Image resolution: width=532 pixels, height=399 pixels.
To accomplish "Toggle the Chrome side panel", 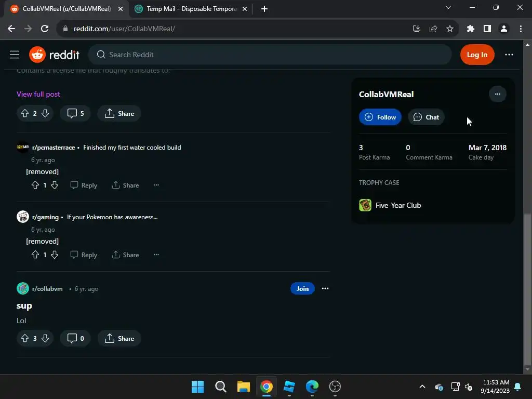I will point(487,29).
